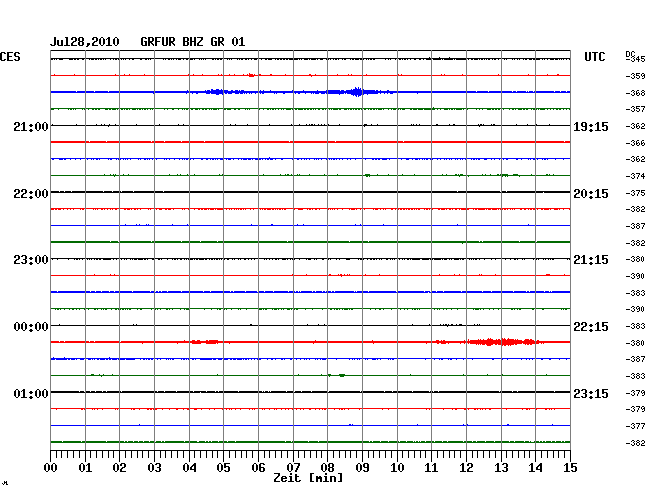The width and height of the screenshot is (650, 494).
Task: Click the 19:15 UTC time label
Action: coord(591,126)
